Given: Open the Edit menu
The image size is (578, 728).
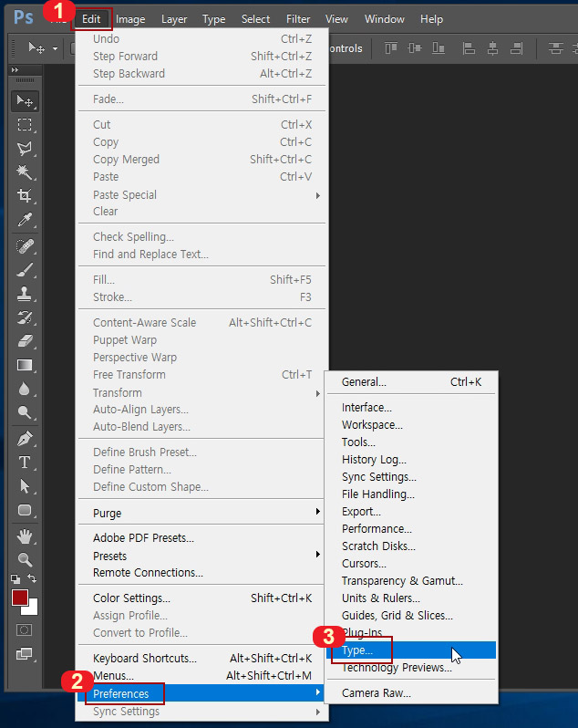Looking at the screenshot, I should [x=91, y=19].
